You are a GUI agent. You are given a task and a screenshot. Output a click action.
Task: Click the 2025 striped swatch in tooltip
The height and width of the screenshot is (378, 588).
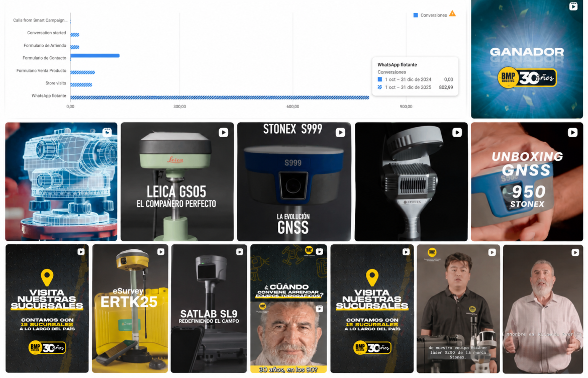380,87
